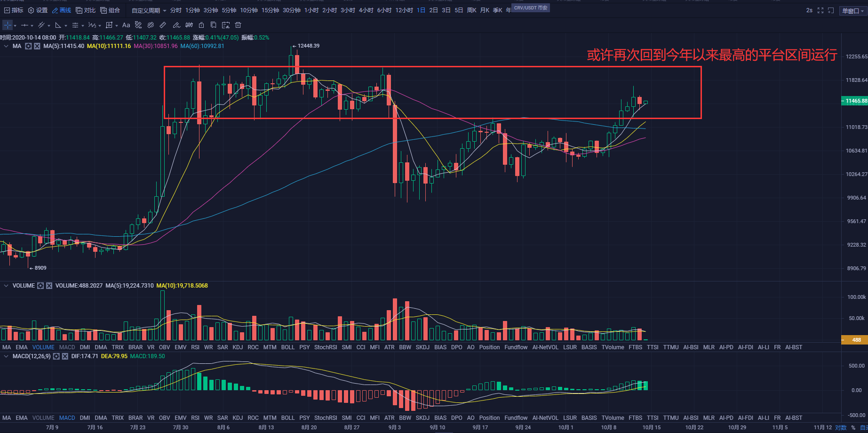The width and height of the screenshot is (868, 433).
Task: Select the angle/triangle drawing tool
Action: [58, 25]
